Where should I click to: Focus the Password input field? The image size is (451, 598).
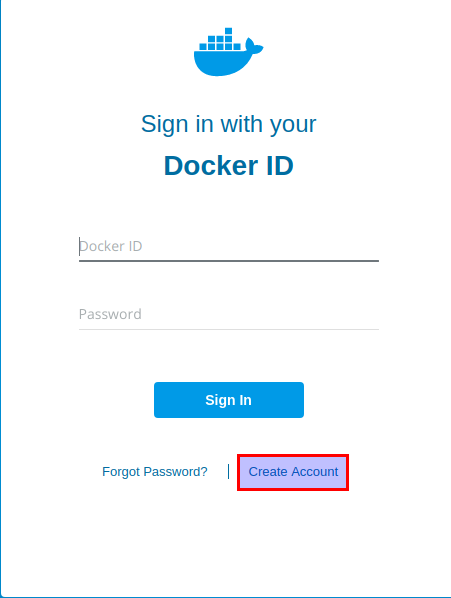229,314
